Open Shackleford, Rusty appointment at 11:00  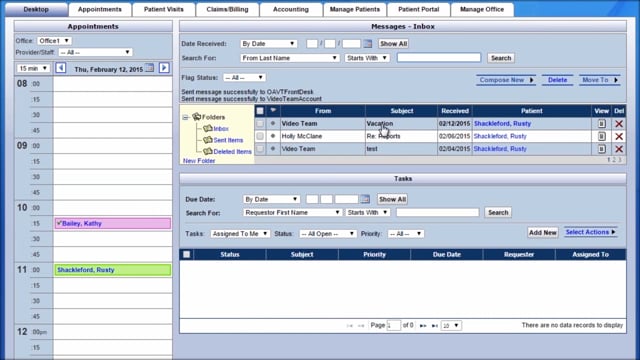click(113, 270)
